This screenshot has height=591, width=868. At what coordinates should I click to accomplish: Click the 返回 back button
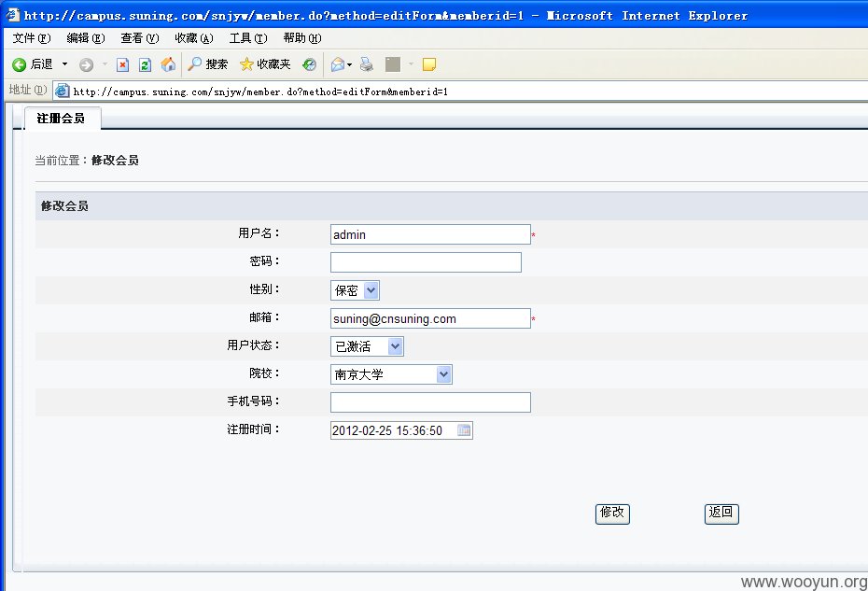point(721,514)
